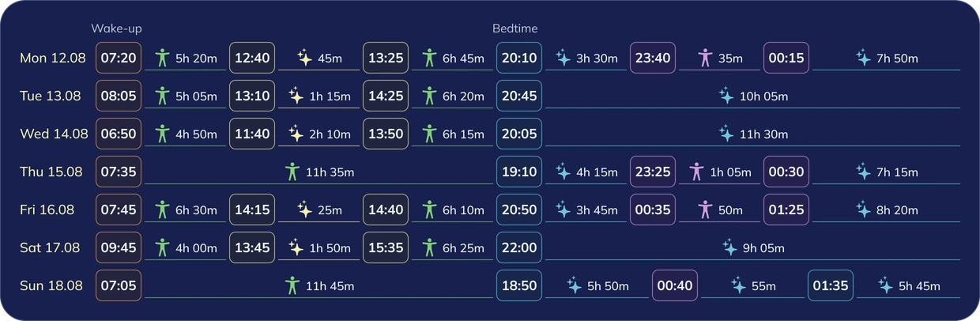The image size is (980, 321).
Task: Click the yellow nap icon beside 2h 10m on Wednesday
Action: [296, 134]
